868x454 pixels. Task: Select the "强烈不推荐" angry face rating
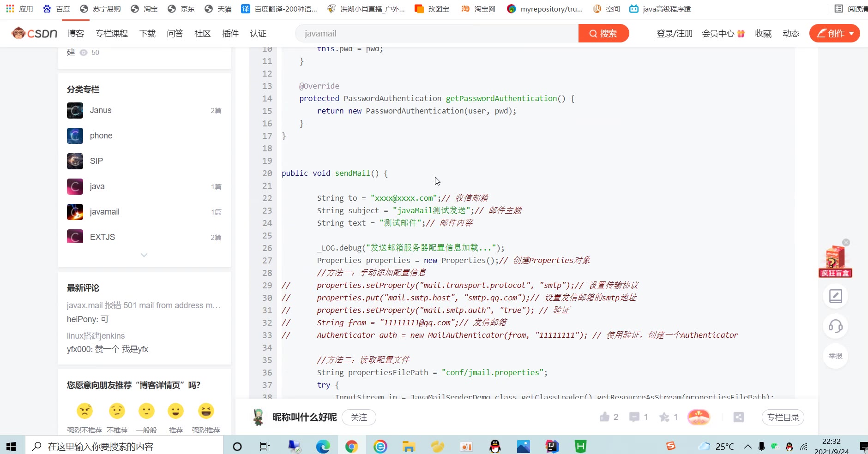pos(84,411)
